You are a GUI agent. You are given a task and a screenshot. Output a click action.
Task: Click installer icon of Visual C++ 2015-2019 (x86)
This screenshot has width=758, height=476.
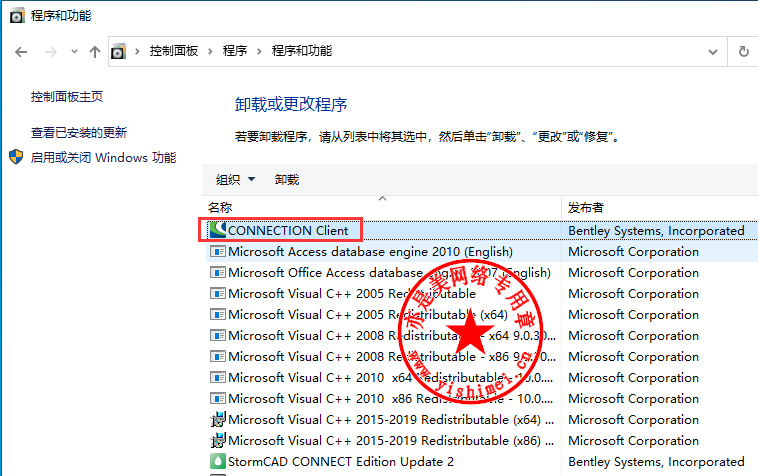point(218,440)
